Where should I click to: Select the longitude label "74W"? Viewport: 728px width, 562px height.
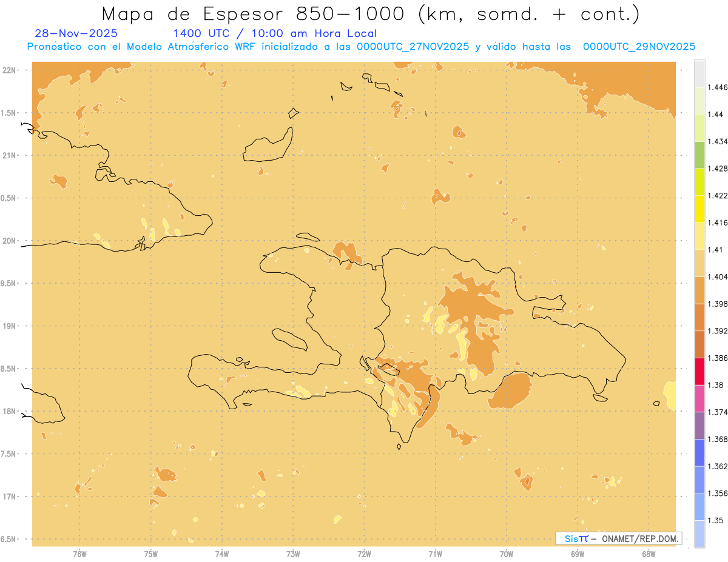[222, 554]
